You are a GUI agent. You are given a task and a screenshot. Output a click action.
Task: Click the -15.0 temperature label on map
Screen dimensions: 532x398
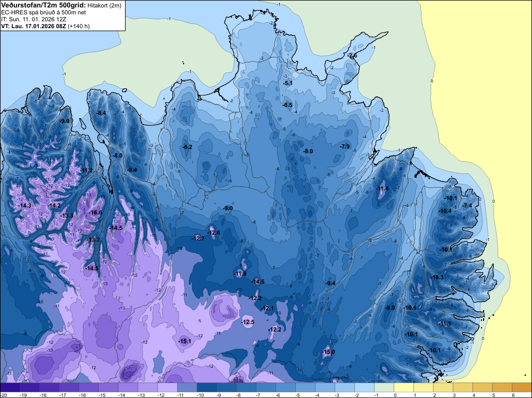329,352
